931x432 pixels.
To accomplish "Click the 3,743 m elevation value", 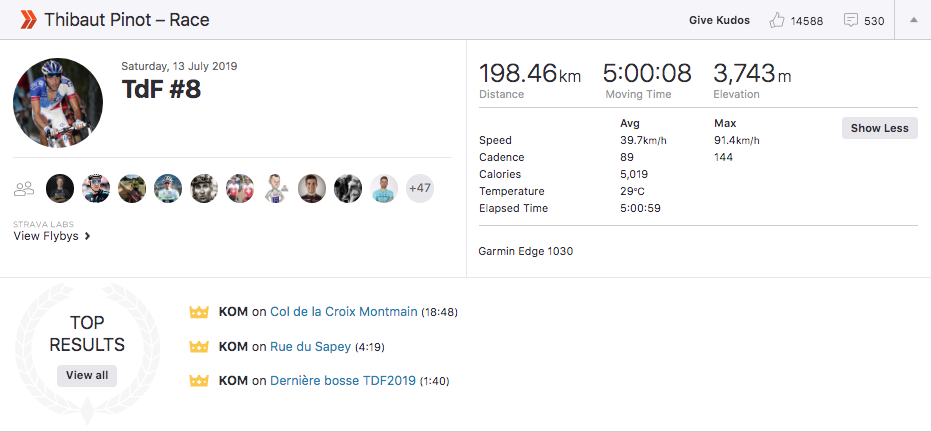I will pyautogui.click(x=752, y=74).
